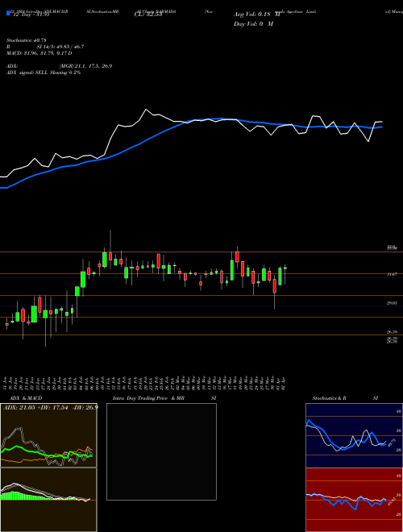Screen dimensions: 403x532
Task: Select the '12 Day=31.95' legend text
Action: click(x=31, y=15)
